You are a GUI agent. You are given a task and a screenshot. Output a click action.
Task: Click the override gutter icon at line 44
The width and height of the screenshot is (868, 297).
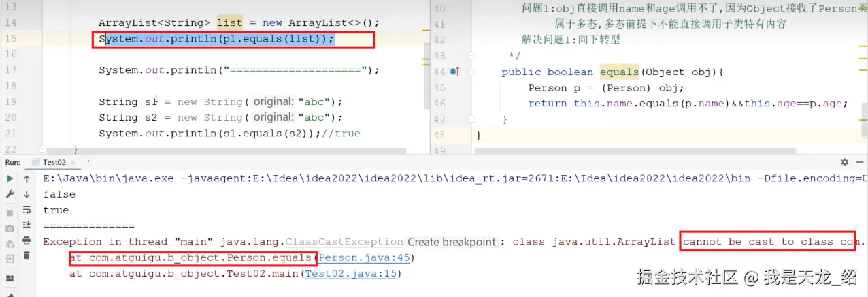[454, 72]
